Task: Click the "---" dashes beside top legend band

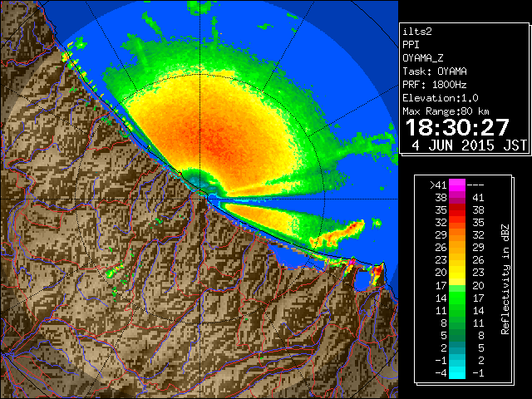Action: coord(475,185)
